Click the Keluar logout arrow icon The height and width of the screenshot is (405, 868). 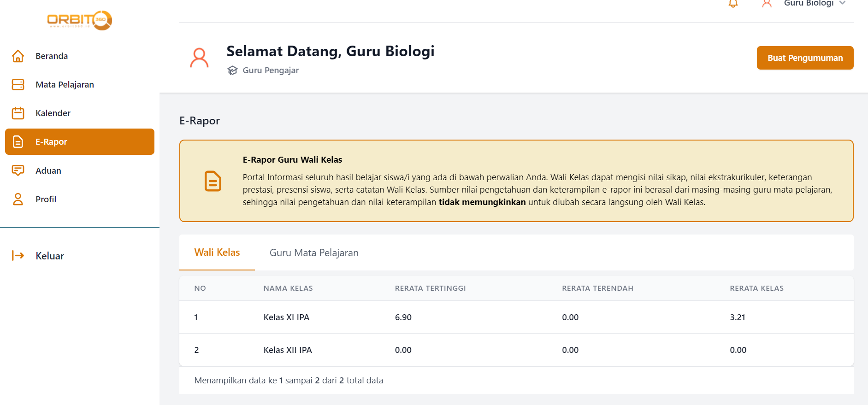pos(18,256)
